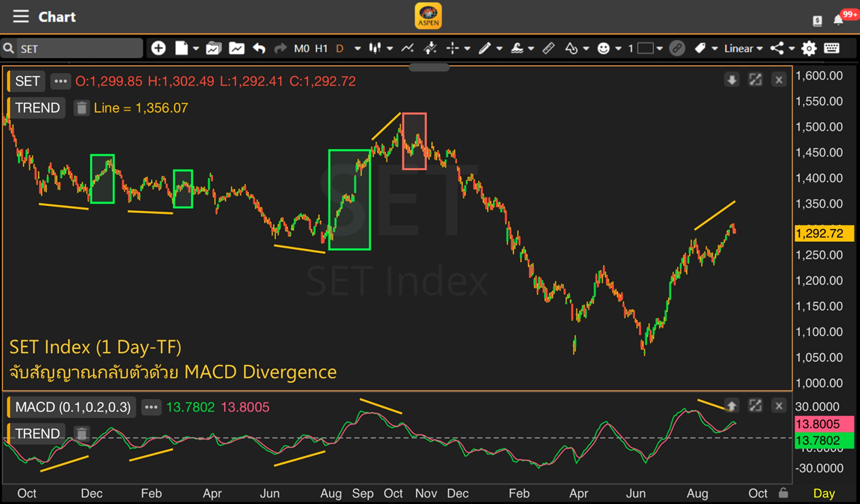The image size is (860, 504).
Task: Expand the Linear scale dropdown
Action: 743,49
